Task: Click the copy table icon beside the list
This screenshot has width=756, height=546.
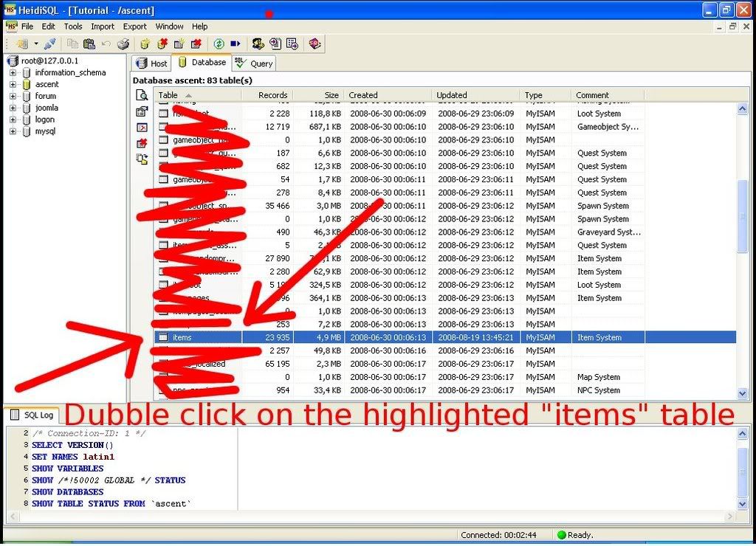Action: click(x=142, y=159)
